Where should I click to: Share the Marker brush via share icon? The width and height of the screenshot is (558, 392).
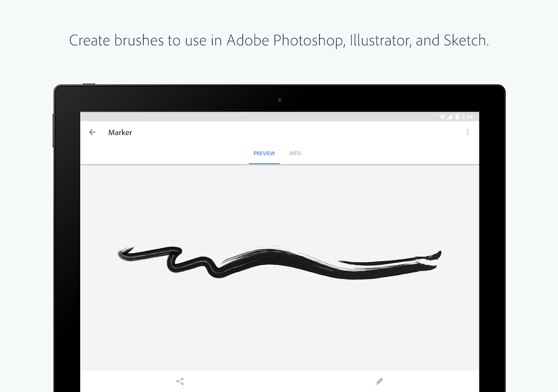click(180, 382)
